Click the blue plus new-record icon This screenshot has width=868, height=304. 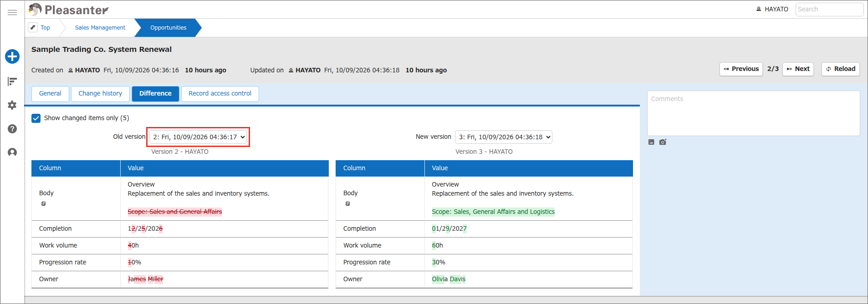pyautogui.click(x=12, y=56)
